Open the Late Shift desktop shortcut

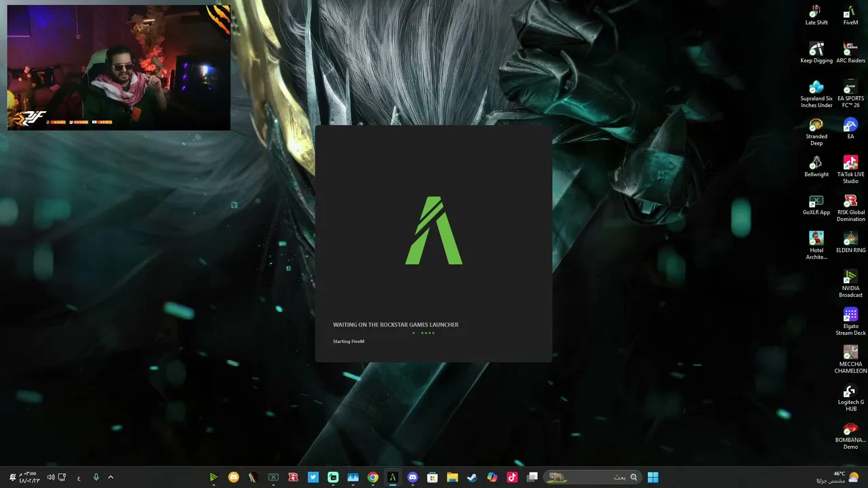point(816,15)
